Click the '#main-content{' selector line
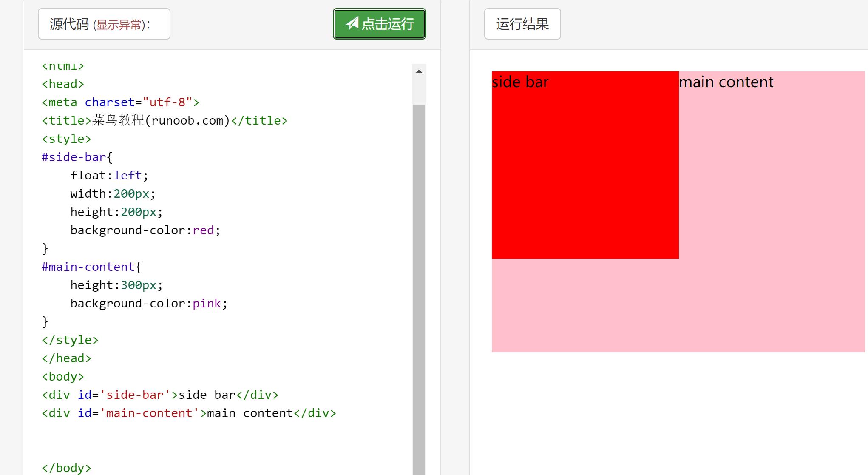 pyautogui.click(x=91, y=267)
